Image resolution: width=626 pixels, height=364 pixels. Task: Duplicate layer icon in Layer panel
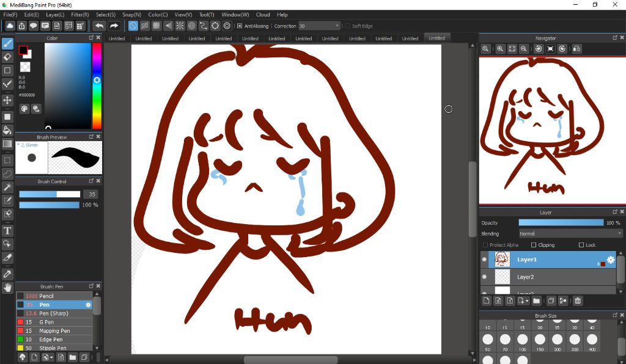pos(551,300)
